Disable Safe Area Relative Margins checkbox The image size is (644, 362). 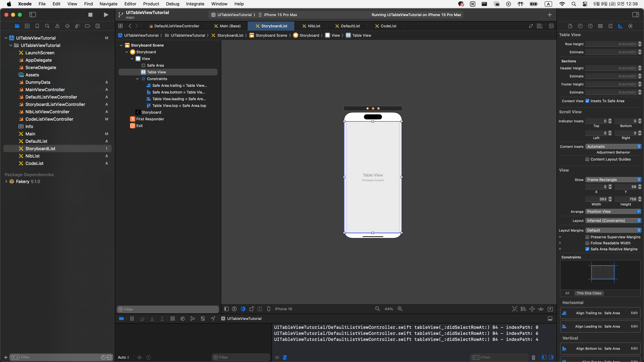pyautogui.click(x=587, y=249)
